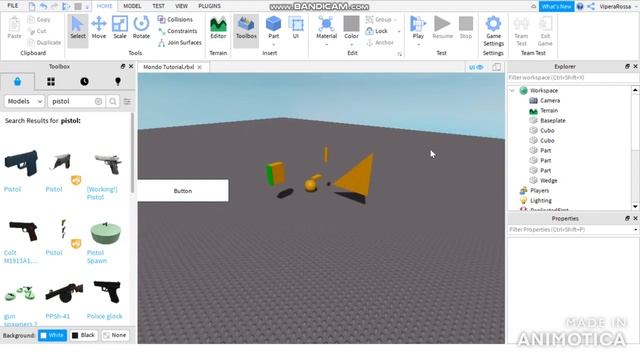Activate the Rotate tool

(x=141, y=28)
